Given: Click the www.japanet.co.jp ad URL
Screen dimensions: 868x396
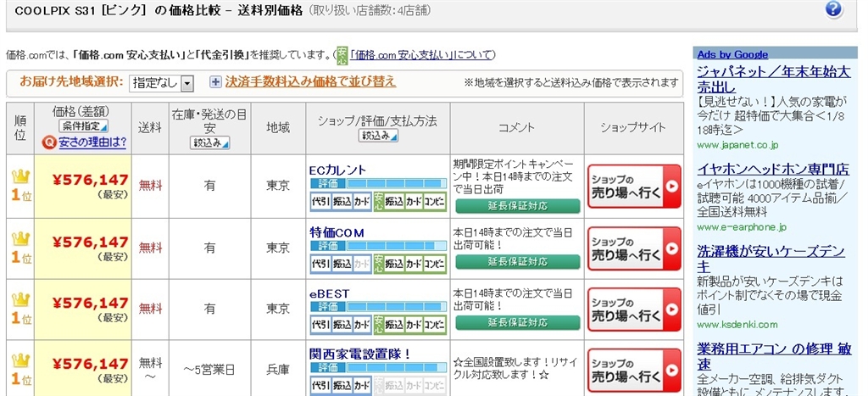Looking at the screenshot, I should pyautogui.click(x=737, y=146).
